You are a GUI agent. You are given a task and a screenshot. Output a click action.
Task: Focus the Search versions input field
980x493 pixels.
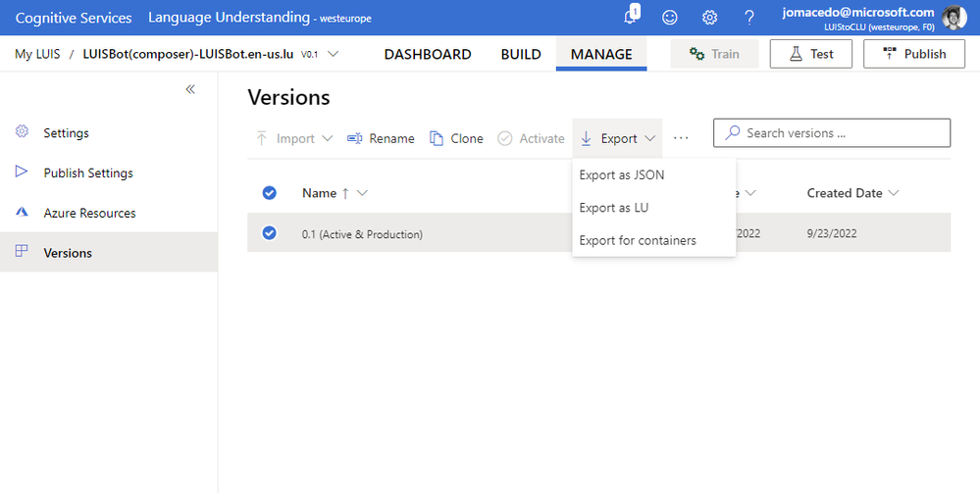click(x=832, y=132)
